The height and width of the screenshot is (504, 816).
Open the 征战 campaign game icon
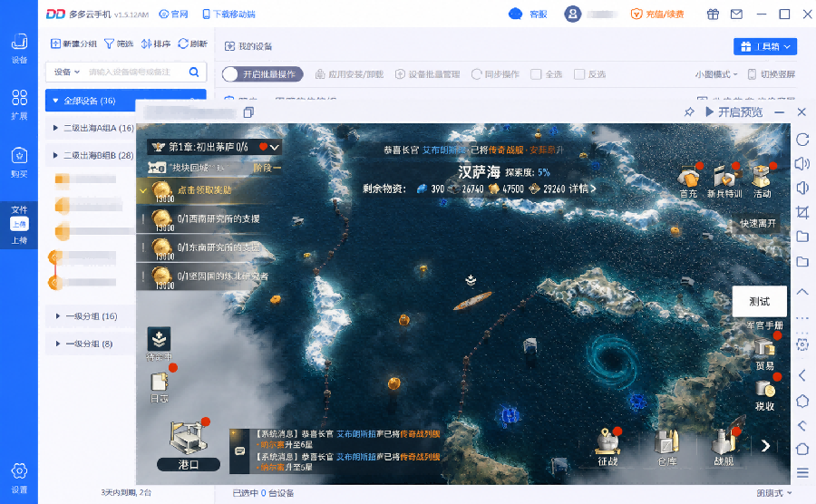607,447
